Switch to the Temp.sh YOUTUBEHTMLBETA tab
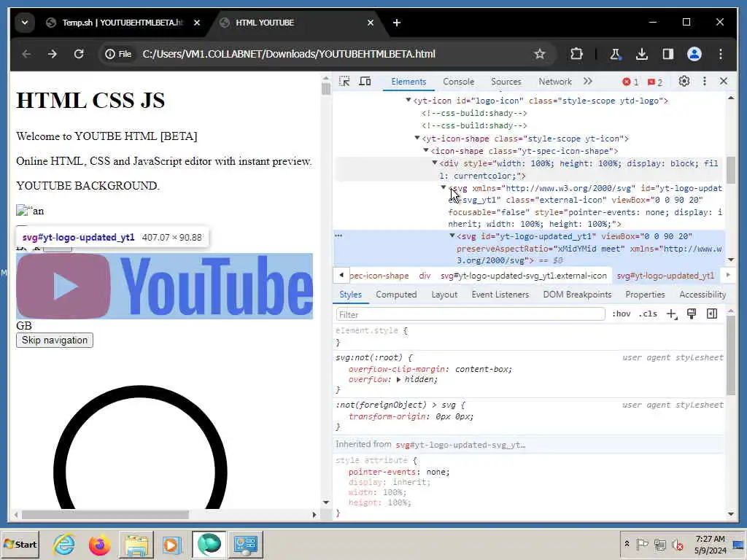 (123, 23)
